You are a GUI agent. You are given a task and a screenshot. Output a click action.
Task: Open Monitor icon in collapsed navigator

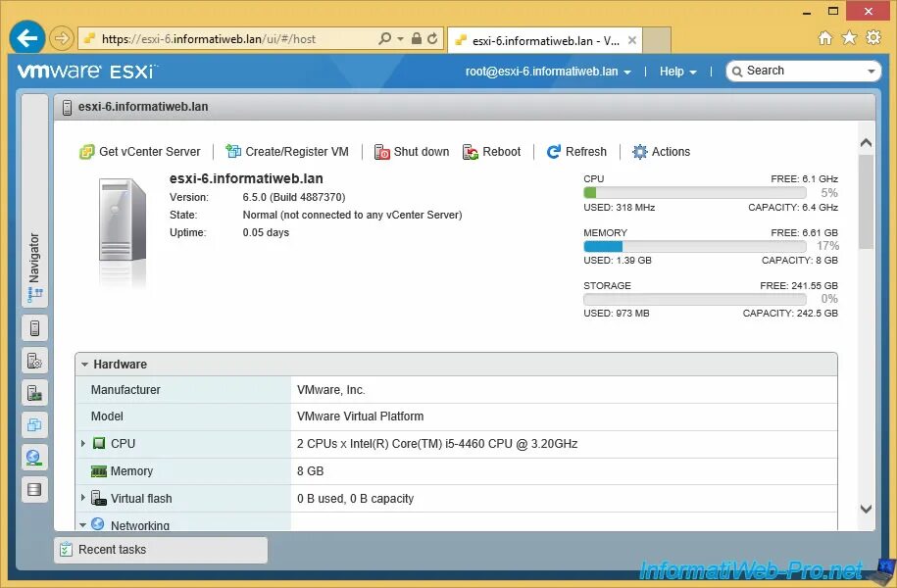pos(34,392)
